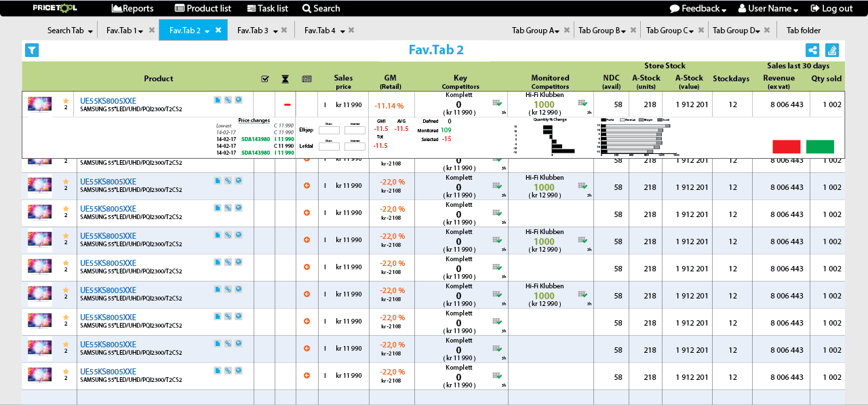Click Hi-Fi Klubben grid icon in expanded row
868x405 pixels.
click(583, 103)
